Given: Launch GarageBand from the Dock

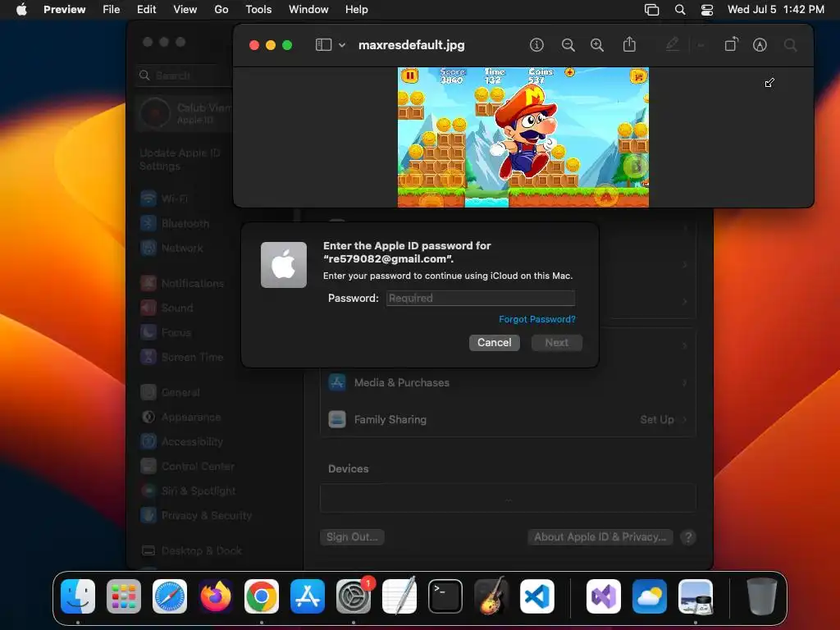Looking at the screenshot, I should (x=491, y=596).
